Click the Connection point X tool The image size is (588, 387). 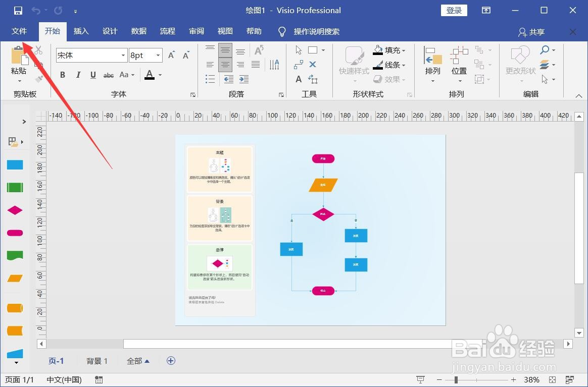[313, 65]
